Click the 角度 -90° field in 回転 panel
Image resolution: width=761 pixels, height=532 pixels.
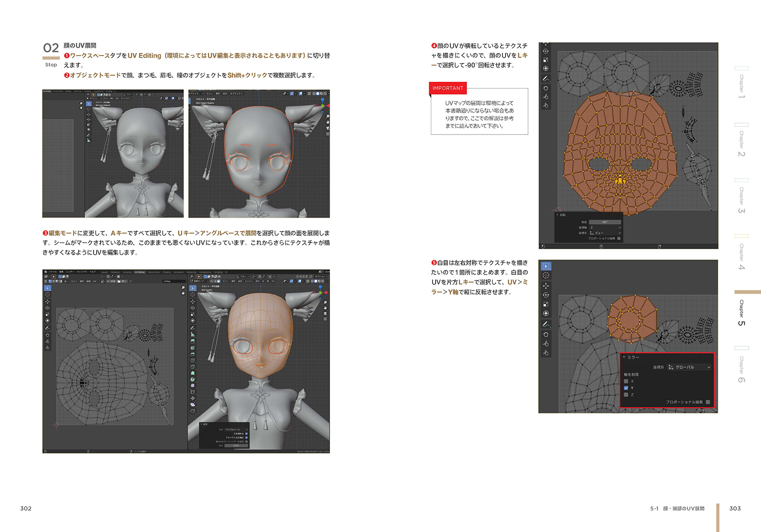click(x=605, y=222)
